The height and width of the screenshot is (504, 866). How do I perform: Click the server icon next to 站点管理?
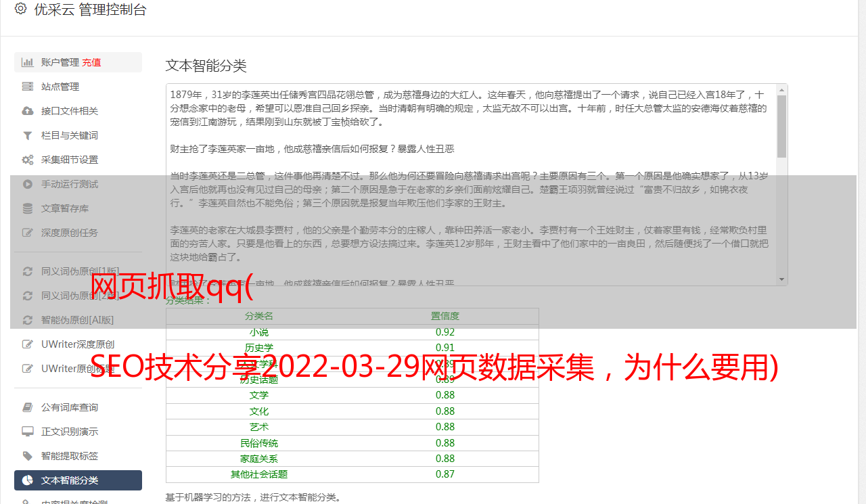pyautogui.click(x=28, y=87)
